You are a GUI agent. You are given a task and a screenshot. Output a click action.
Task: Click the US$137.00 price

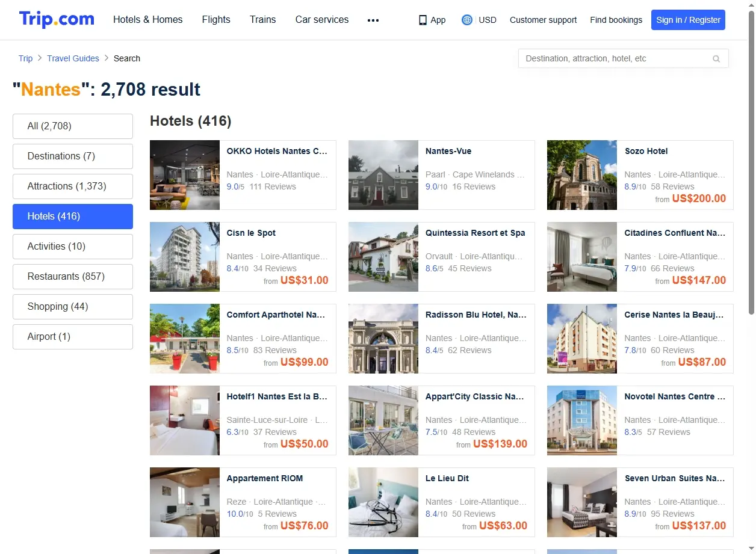click(x=699, y=526)
